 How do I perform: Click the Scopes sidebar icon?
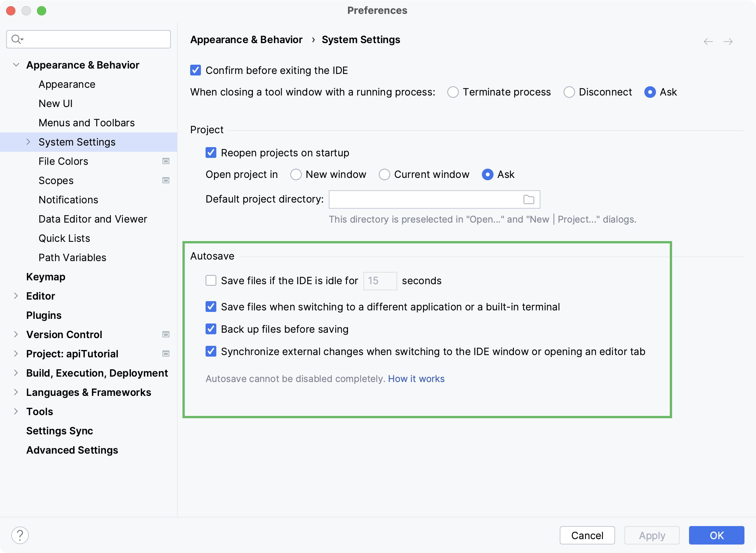[x=166, y=180]
